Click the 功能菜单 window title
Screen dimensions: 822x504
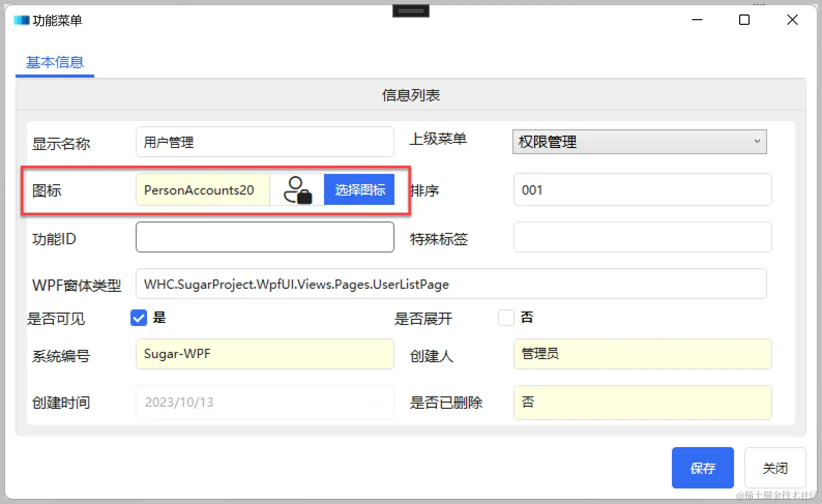[x=57, y=21]
